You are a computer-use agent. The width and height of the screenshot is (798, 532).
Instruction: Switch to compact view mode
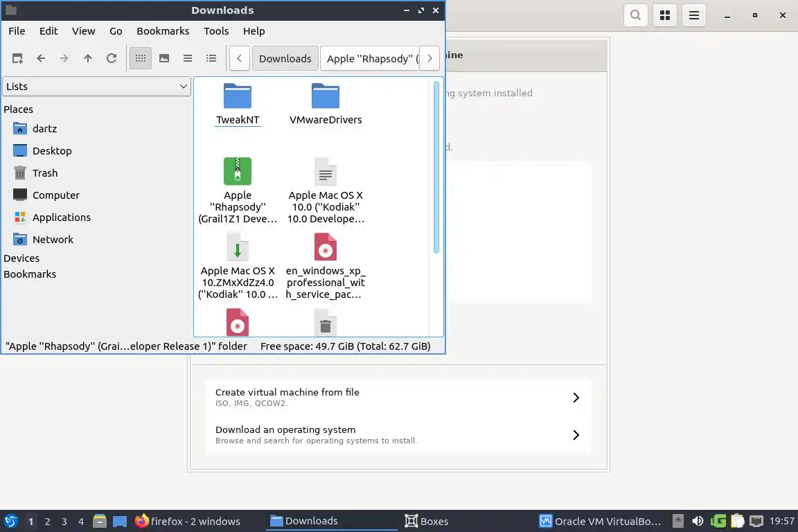[188, 59]
